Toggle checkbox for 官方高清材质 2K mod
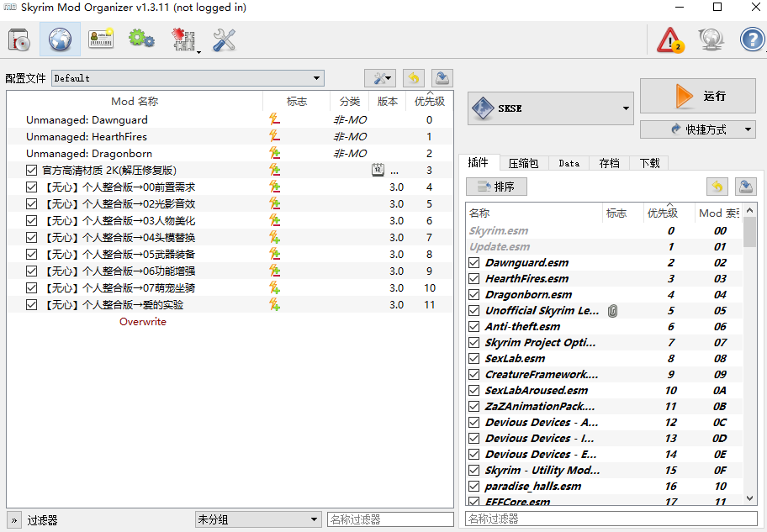Screen dimensions: 767x532 click(x=31, y=170)
